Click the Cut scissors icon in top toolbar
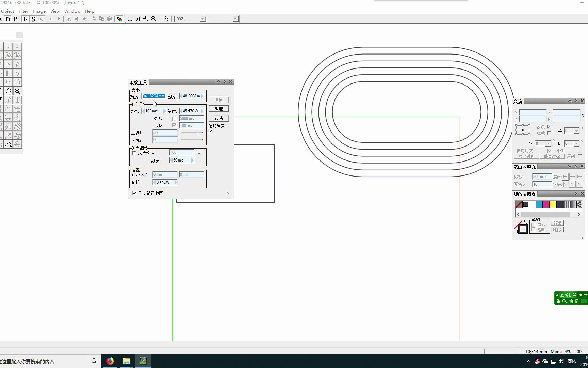The height and width of the screenshot is (368, 588). point(94,19)
